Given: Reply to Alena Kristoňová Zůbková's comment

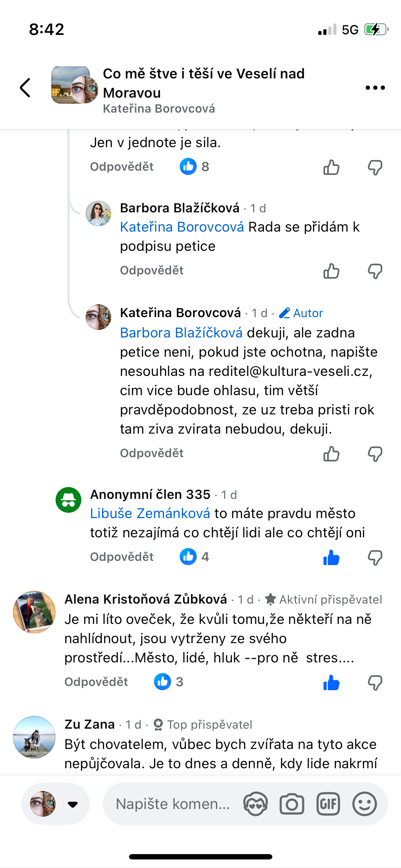Looking at the screenshot, I should click(x=96, y=682).
